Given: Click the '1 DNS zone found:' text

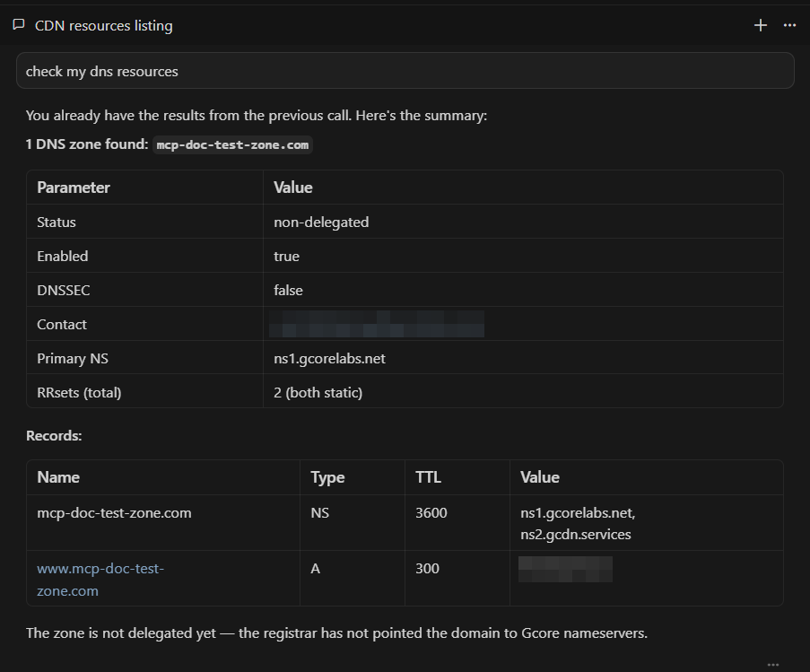Looking at the screenshot, I should point(87,144).
